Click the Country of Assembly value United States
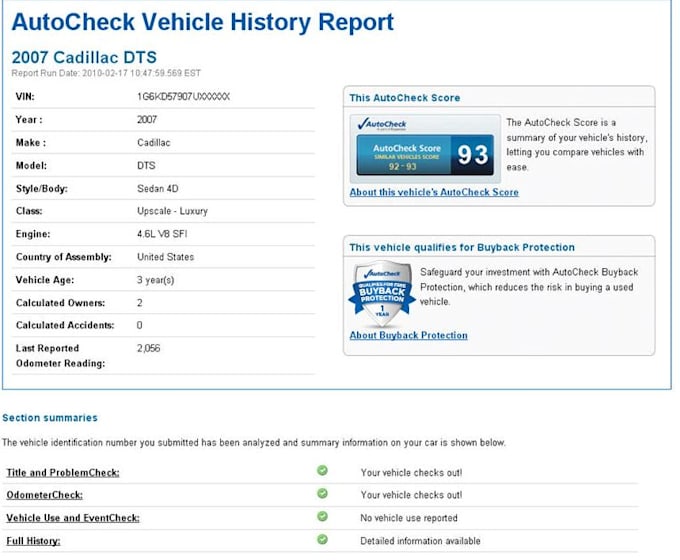Image resolution: width=680 pixels, height=560 pixels. point(166,257)
